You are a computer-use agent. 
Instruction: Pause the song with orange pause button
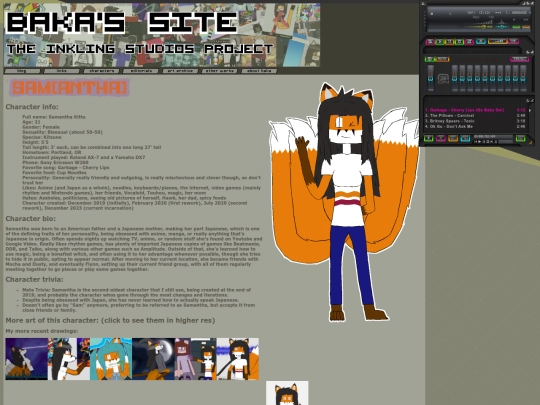coord(449,42)
